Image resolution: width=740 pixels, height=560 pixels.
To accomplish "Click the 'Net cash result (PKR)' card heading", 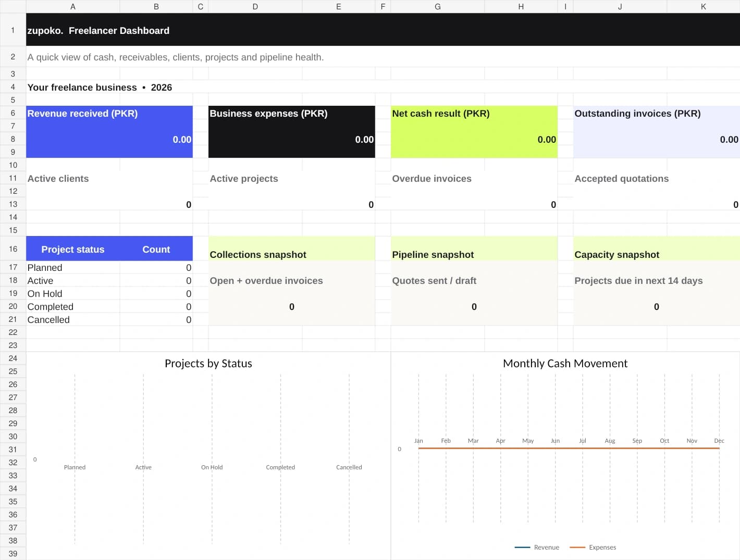I will tap(441, 114).
